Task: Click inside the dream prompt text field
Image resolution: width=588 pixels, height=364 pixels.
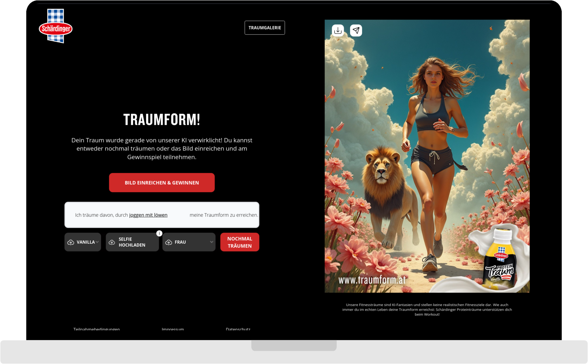Action: 162,215
